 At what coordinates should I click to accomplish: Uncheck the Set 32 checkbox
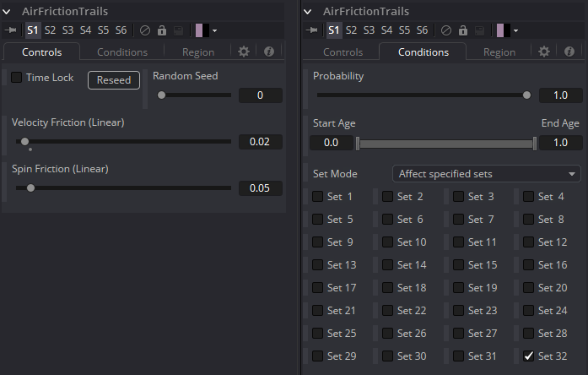tap(528, 356)
